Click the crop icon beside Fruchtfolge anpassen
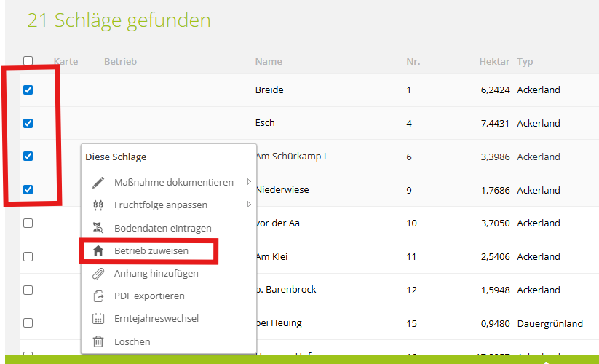This screenshot has height=364, width=599. 98,205
